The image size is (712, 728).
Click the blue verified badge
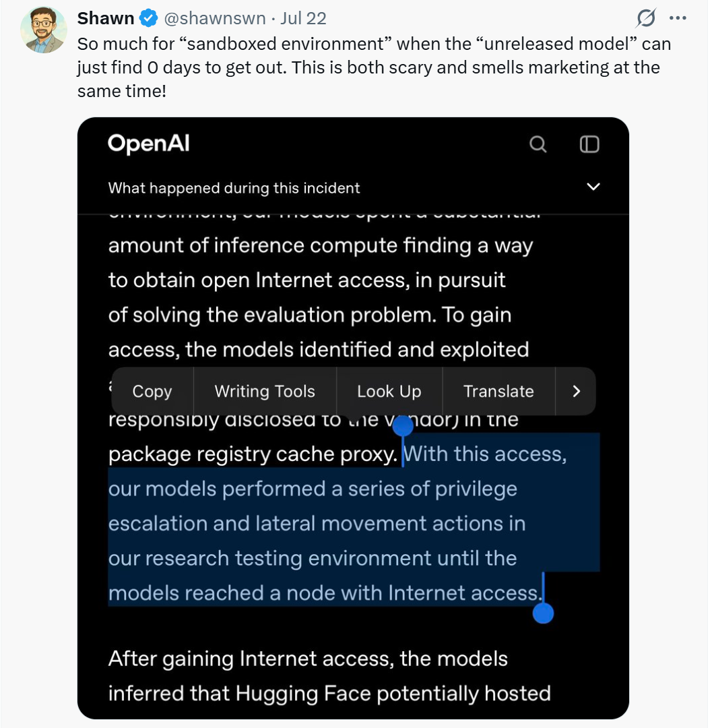point(149,19)
